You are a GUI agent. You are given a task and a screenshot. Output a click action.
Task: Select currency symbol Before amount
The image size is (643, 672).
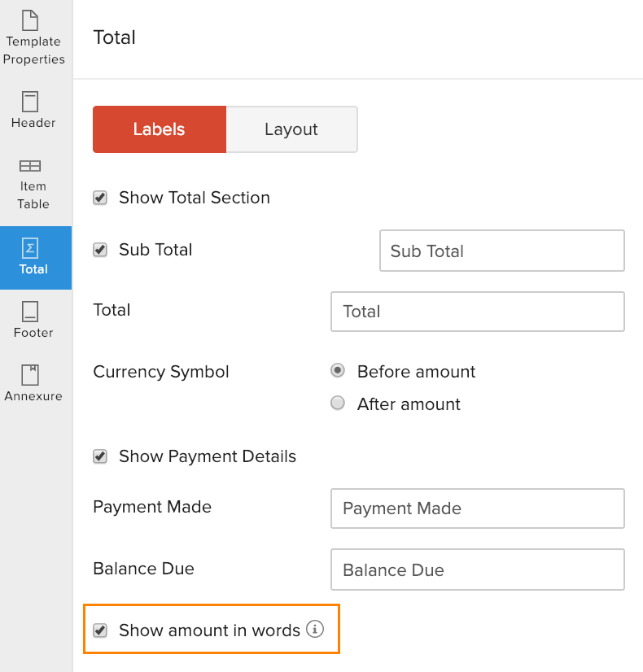pyautogui.click(x=337, y=371)
